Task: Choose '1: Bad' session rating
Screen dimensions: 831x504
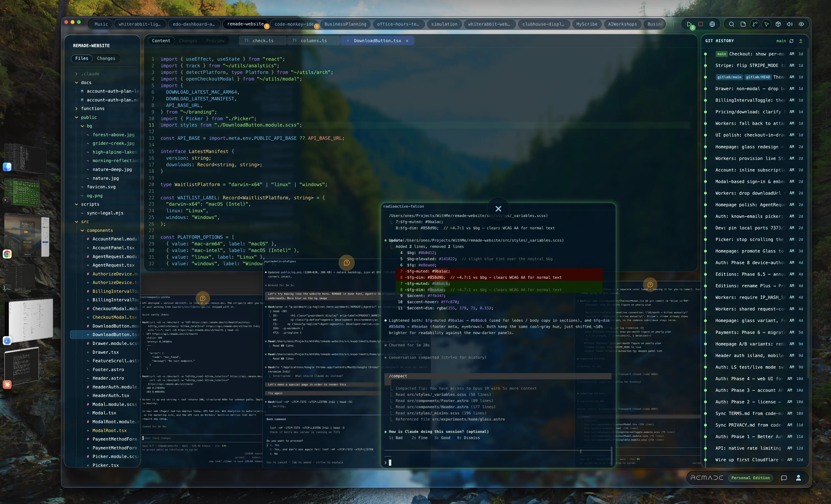Action: [x=396, y=438]
